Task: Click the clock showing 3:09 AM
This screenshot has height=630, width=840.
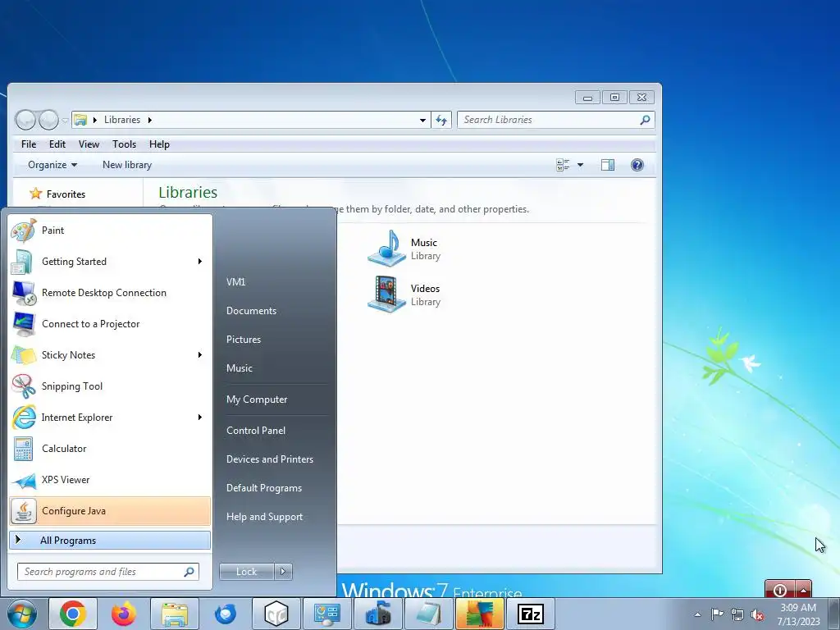Action: 798,608
